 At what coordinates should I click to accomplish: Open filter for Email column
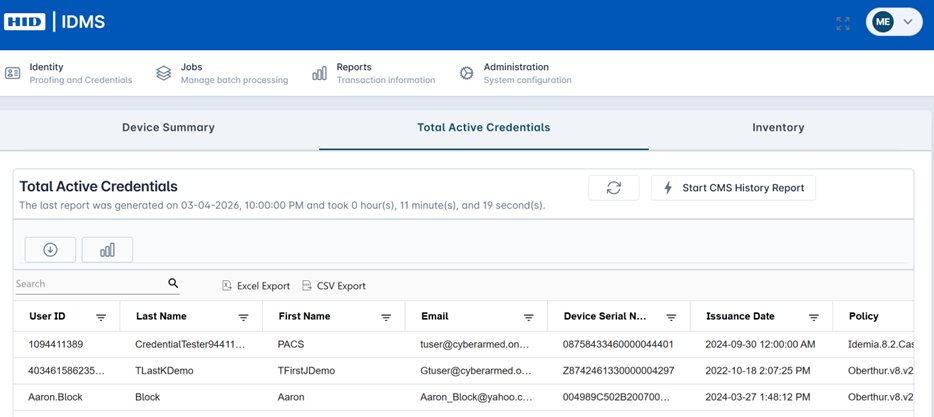tap(528, 318)
